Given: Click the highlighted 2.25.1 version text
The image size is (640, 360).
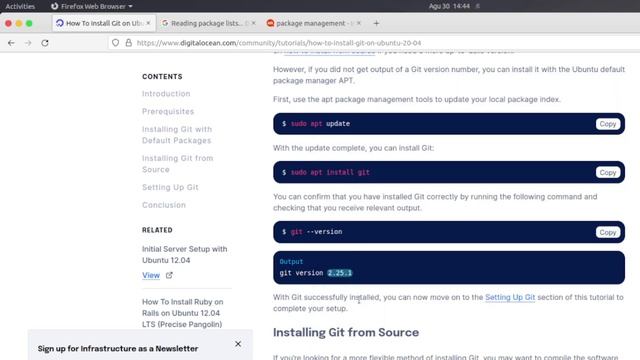Looking at the screenshot, I should coord(339,273).
